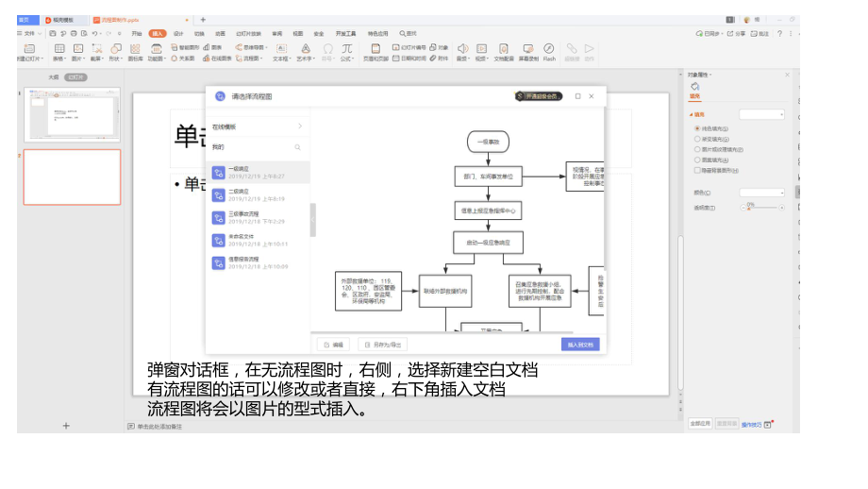Open the 幻灯片放映 ribbon tab

248,34
